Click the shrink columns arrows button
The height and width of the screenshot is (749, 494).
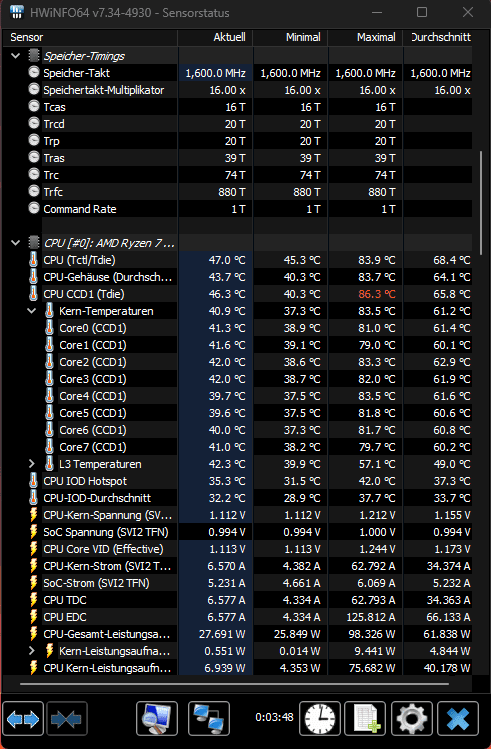click(x=66, y=718)
